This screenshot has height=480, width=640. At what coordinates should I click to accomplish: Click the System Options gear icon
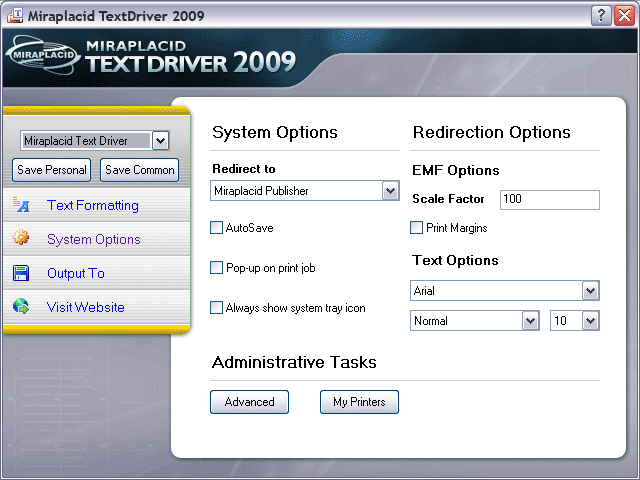pyautogui.click(x=21, y=237)
